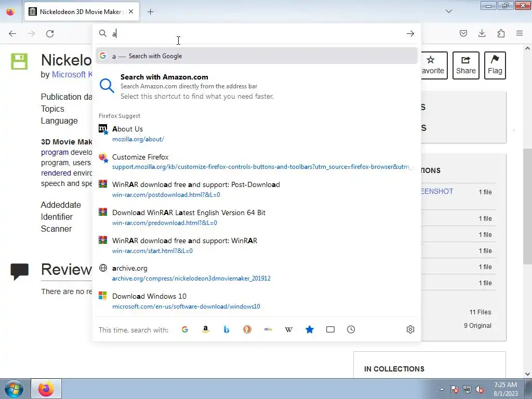Search in History clock icon

351,329
